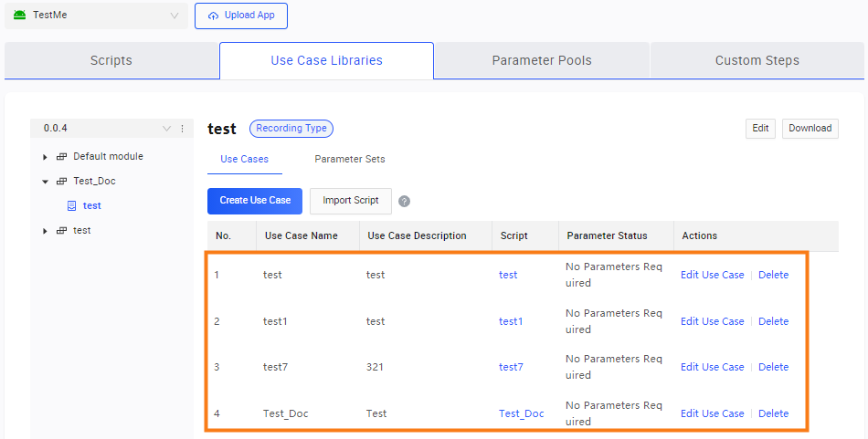Click the Android robot icon beside TestMe

point(19,16)
